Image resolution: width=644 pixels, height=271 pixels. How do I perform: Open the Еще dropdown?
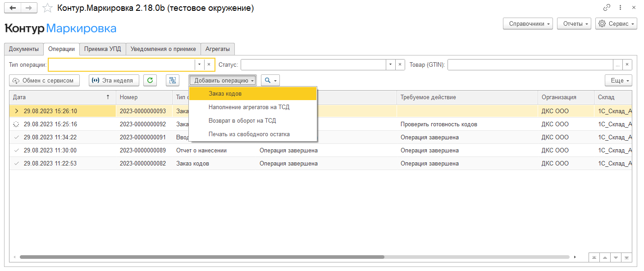click(x=618, y=80)
